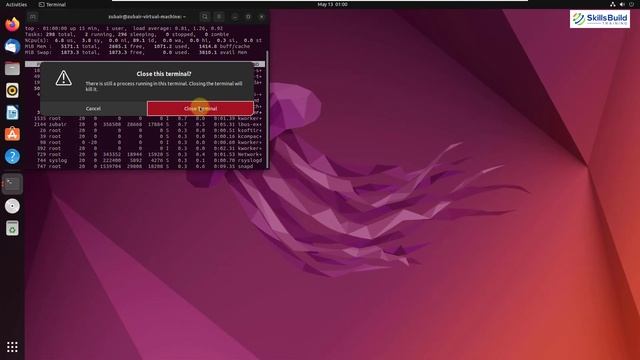Open Firefox from the dock
Image resolution: width=640 pixels, height=360 pixels.
pos(12,24)
